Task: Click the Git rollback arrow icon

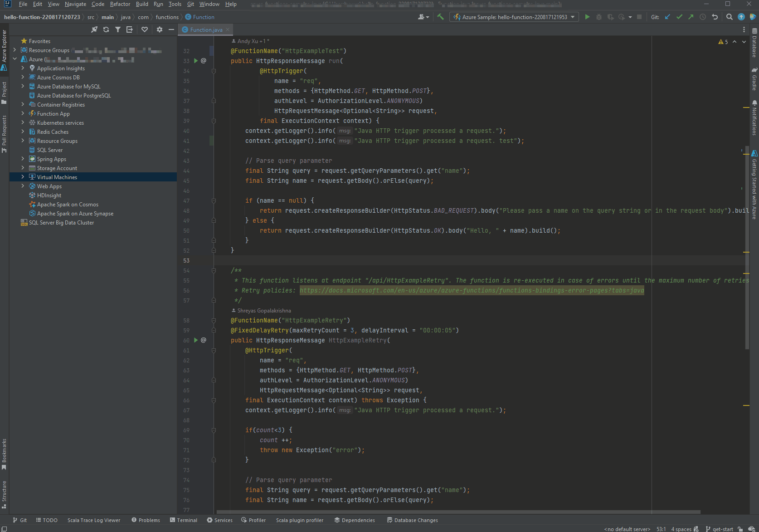Action: [715, 17]
